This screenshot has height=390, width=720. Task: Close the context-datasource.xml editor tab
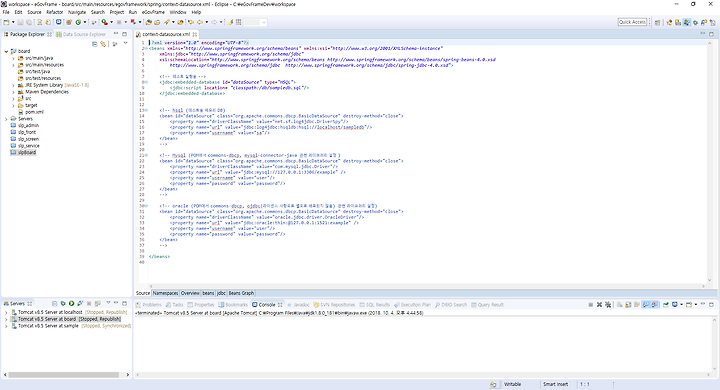pyautogui.click(x=195, y=34)
